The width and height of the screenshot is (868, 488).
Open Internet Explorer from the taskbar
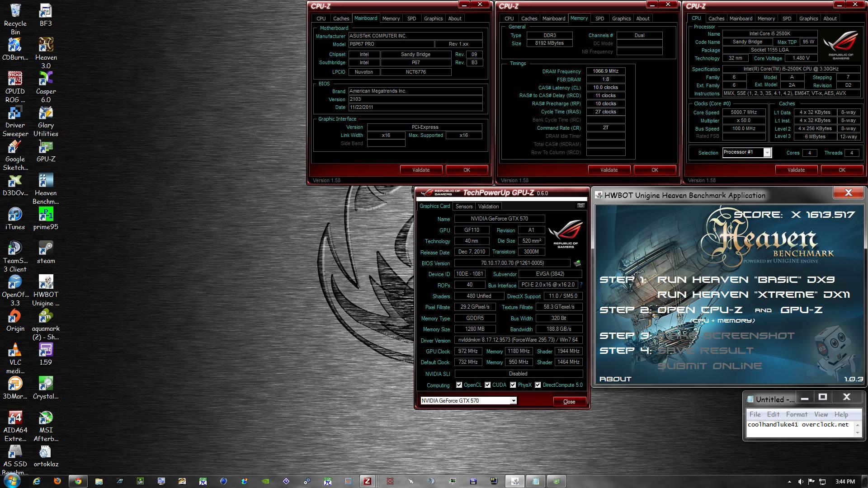(x=36, y=481)
